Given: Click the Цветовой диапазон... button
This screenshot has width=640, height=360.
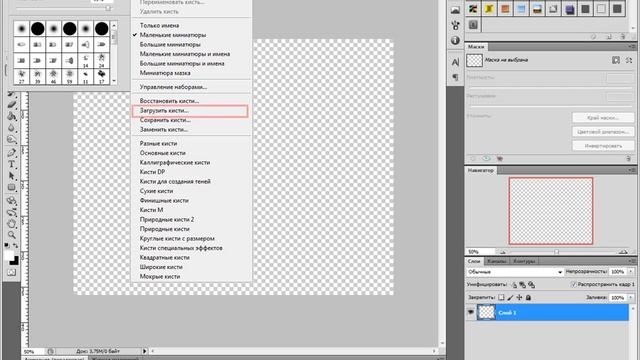Looking at the screenshot, I should click(603, 132).
